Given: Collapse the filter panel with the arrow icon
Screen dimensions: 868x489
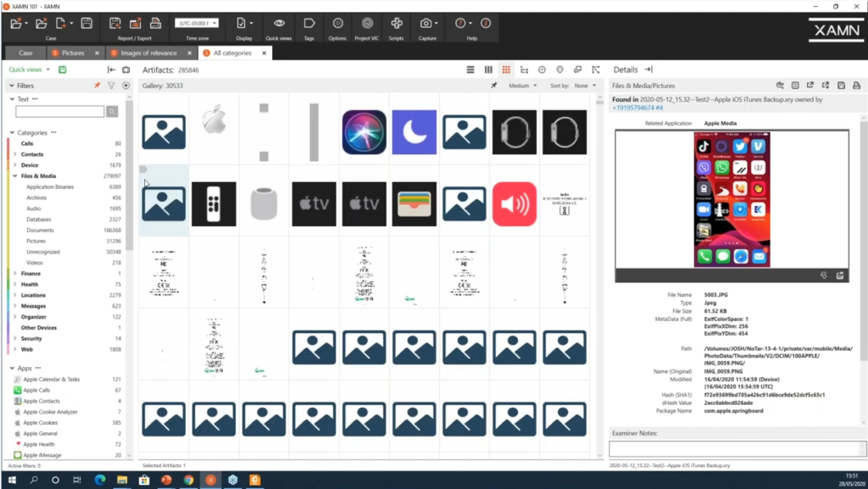Looking at the screenshot, I should 111,69.
